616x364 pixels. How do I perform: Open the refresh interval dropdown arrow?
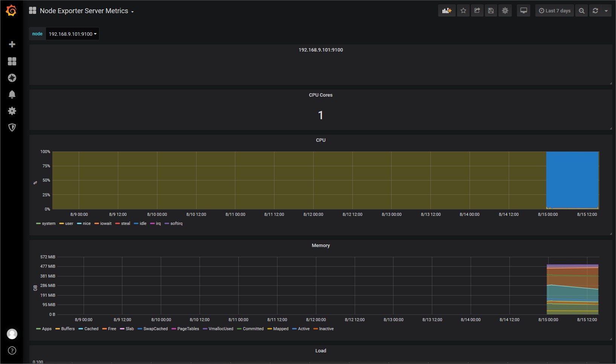(x=606, y=11)
